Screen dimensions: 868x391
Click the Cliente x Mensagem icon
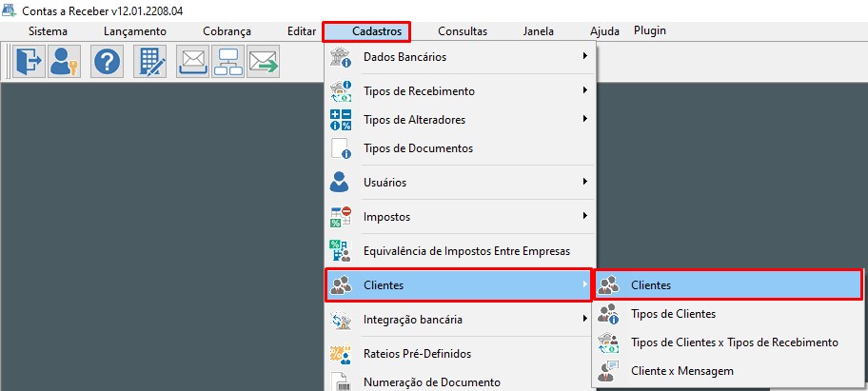(608, 371)
